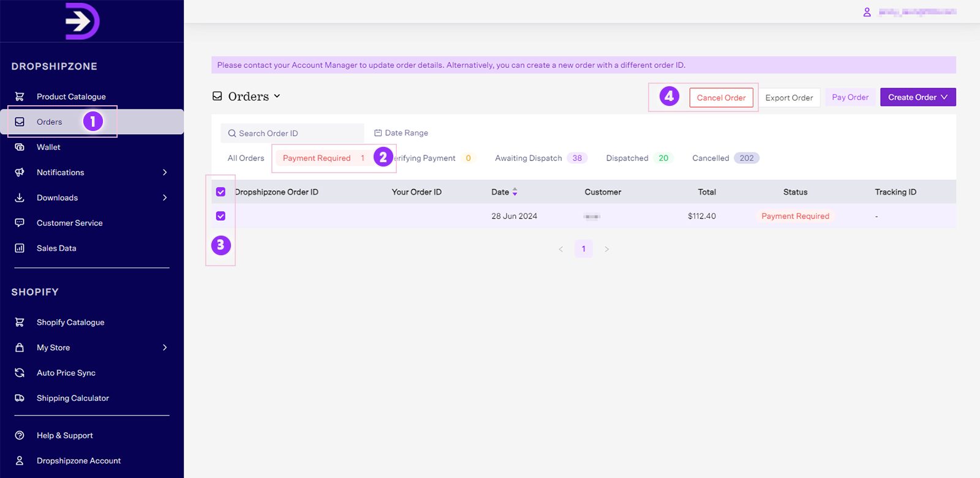Click the Search Order ID field
980x478 pixels.
point(292,133)
